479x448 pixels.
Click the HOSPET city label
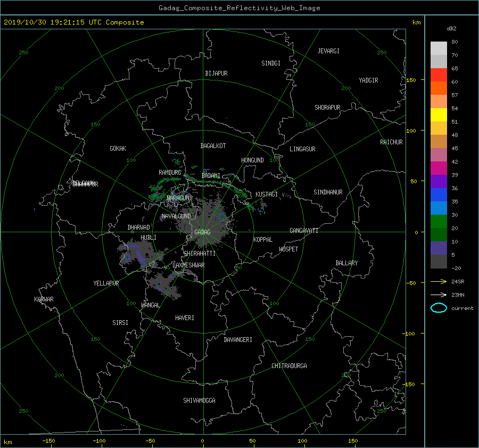click(x=288, y=249)
